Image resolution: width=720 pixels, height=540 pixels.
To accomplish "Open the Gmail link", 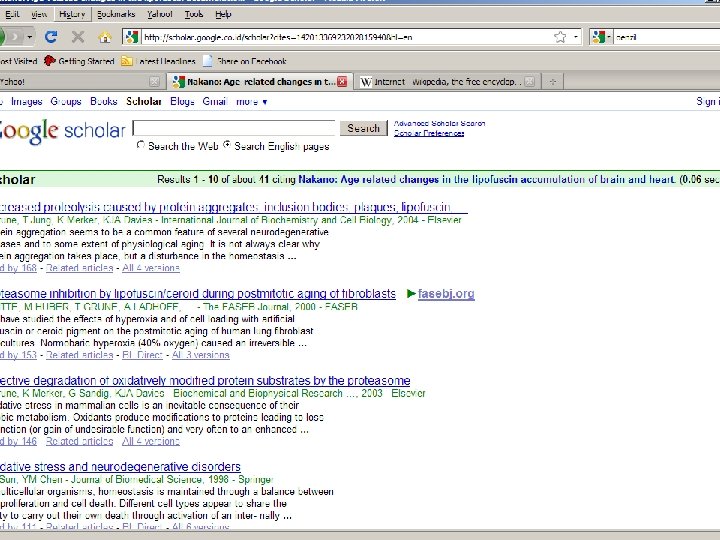I will point(215,101).
